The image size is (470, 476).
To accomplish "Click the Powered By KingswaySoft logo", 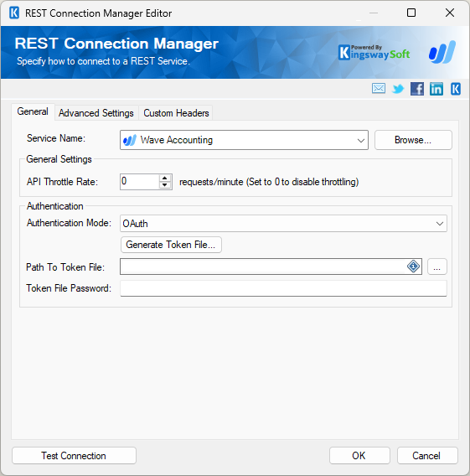I will point(374,52).
